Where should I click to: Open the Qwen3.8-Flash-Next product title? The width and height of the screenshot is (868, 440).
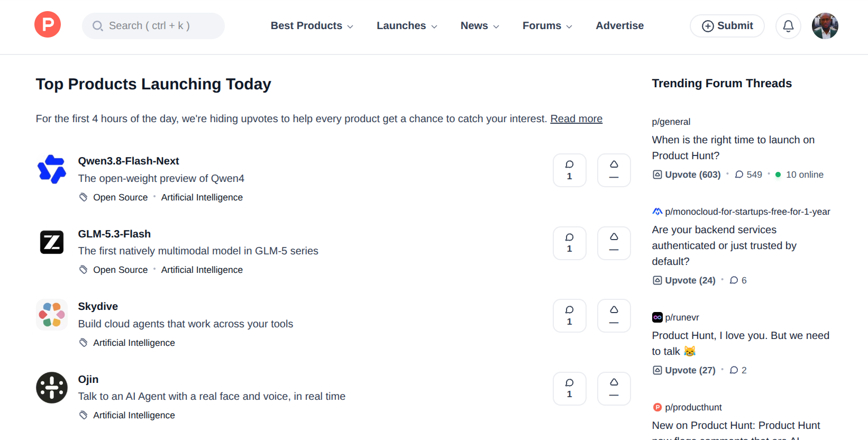click(x=129, y=161)
